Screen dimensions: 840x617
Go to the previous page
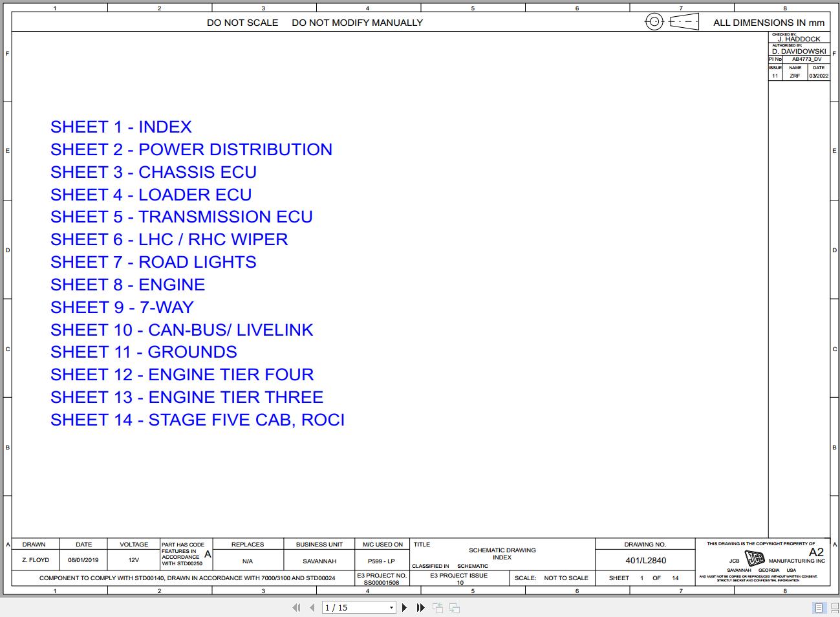tap(310, 607)
